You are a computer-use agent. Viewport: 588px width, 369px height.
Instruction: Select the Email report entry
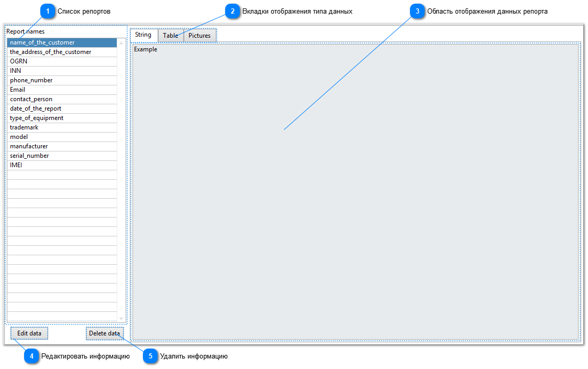tap(17, 90)
